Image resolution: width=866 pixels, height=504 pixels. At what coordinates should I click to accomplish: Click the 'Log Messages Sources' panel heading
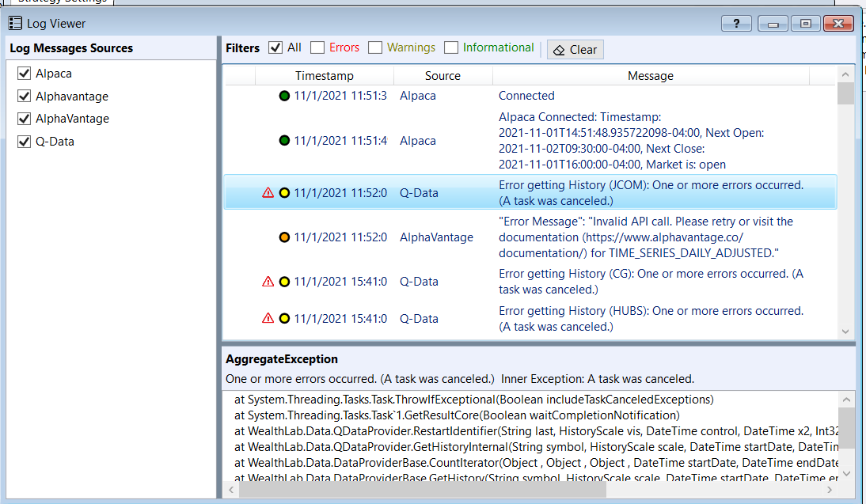[x=71, y=48]
